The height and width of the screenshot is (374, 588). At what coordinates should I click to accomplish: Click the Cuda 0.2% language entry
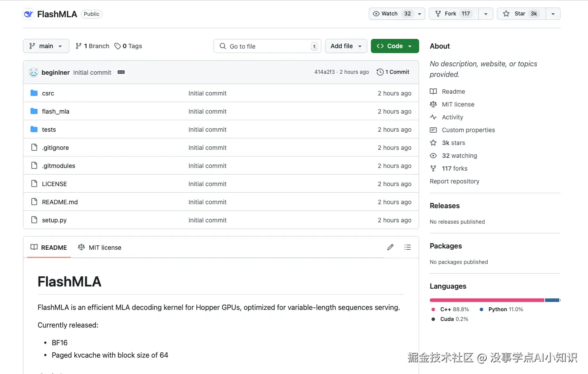click(450, 319)
